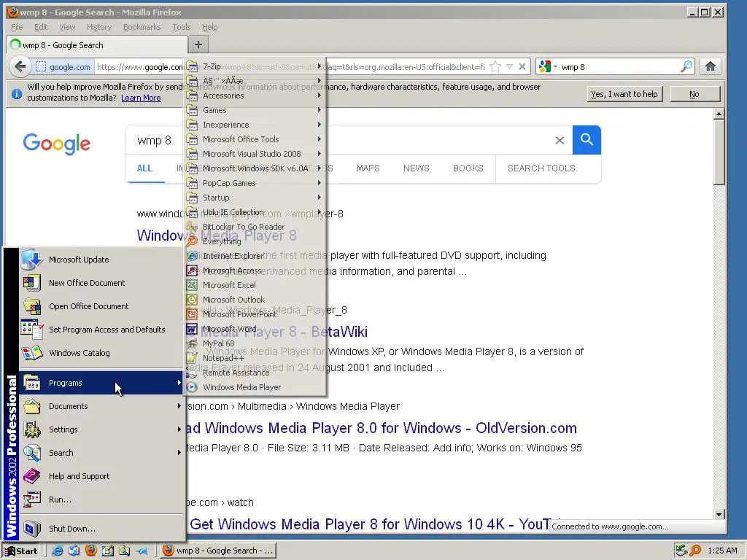This screenshot has height=560, width=747.
Task: Open the Run... dialog
Action: click(101, 499)
